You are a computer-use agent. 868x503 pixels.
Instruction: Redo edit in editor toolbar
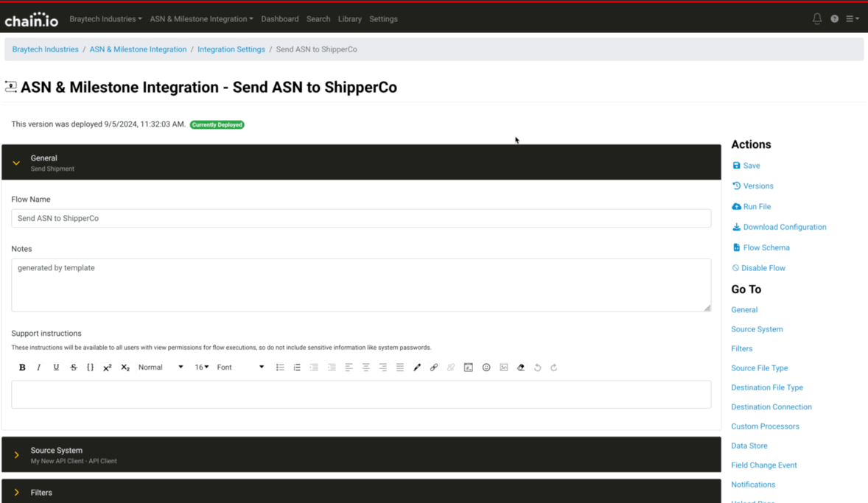pos(554,367)
